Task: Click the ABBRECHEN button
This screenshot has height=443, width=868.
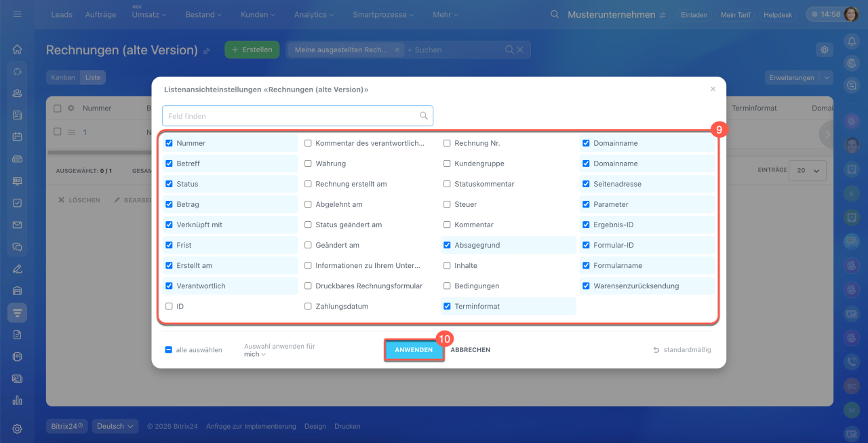Action: click(471, 350)
